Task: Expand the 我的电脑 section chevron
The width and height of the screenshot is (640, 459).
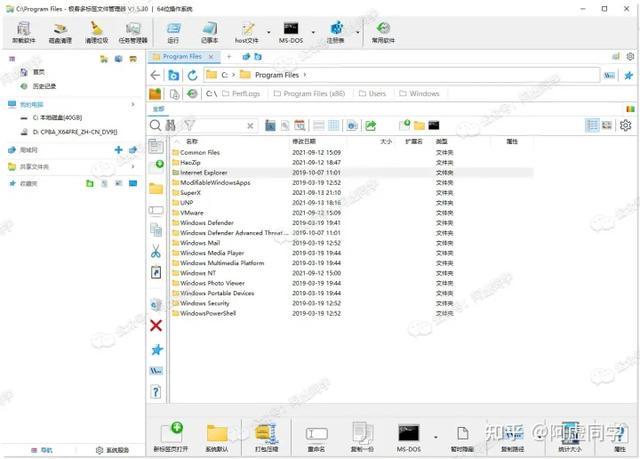Action: click(x=133, y=104)
